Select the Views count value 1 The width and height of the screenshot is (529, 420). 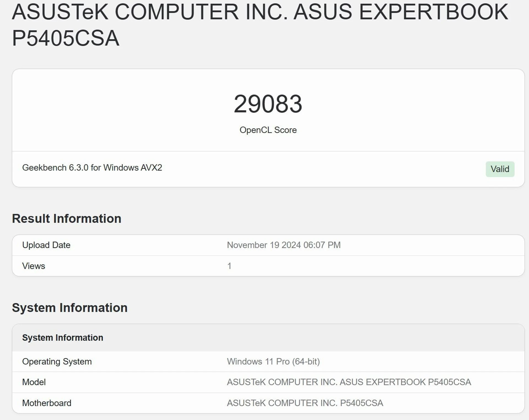pos(229,266)
